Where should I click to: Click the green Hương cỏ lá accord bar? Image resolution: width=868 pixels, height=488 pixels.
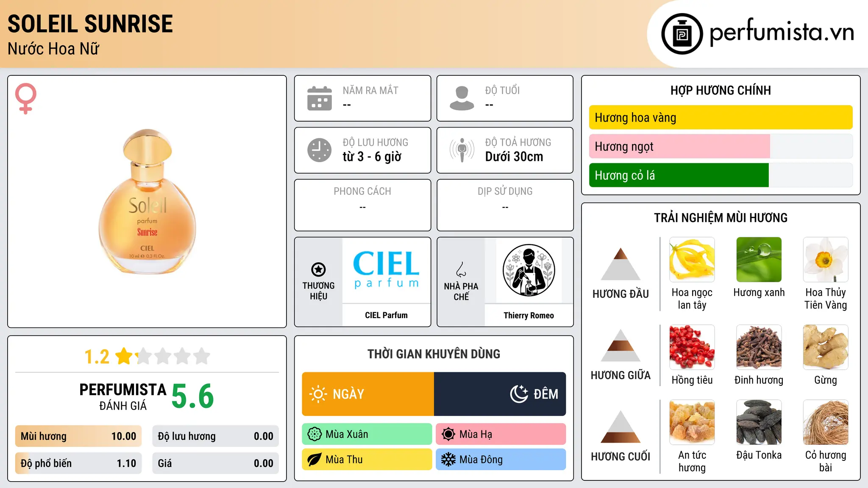click(679, 175)
